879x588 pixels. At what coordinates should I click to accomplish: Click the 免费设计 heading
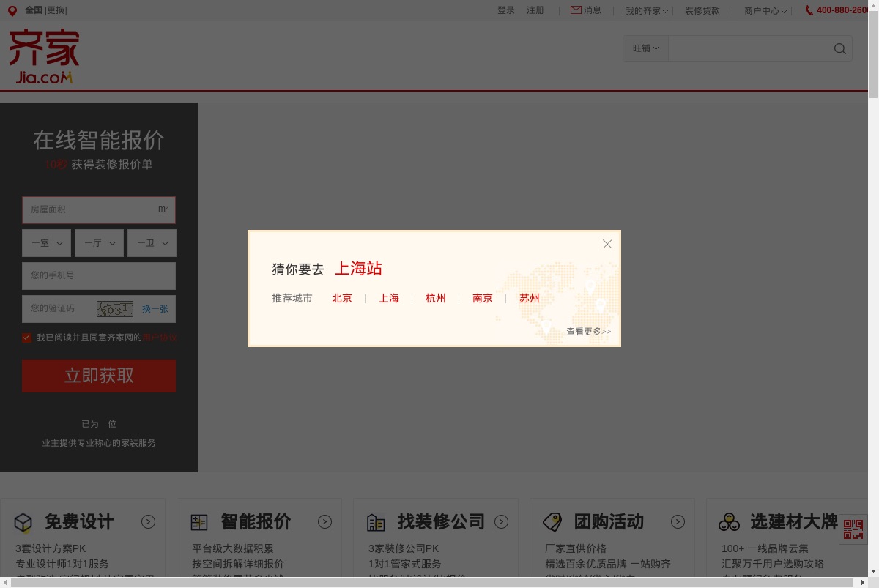[79, 521]
